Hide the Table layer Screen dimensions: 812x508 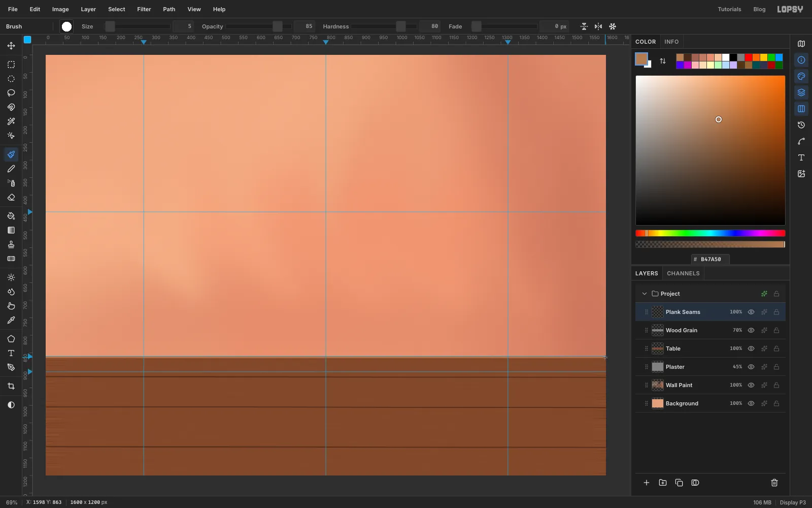coord(751,348)
